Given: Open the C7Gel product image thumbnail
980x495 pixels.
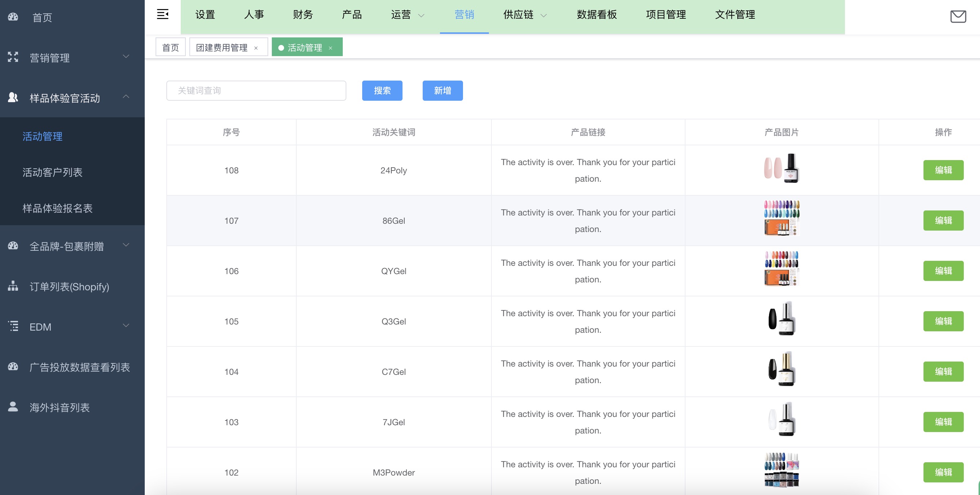Looking at the screenshot, I should point(782,369).
